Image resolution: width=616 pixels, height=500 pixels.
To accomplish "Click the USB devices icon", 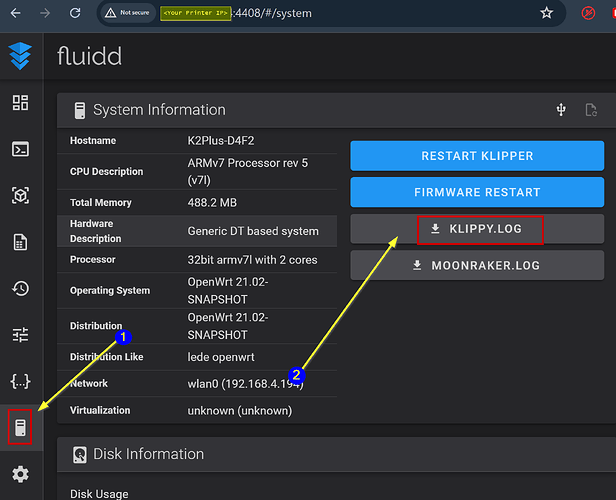I will tap(561, 110).
